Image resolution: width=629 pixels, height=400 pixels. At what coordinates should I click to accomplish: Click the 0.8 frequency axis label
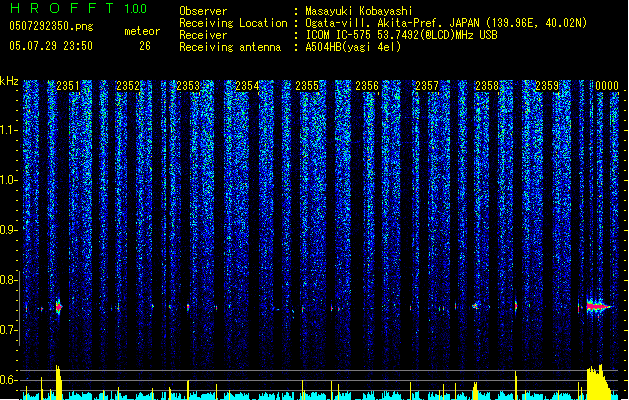[8, 280]
